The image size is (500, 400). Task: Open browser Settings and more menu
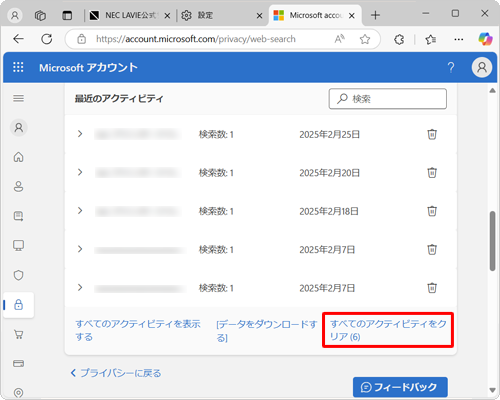[459, 39]
